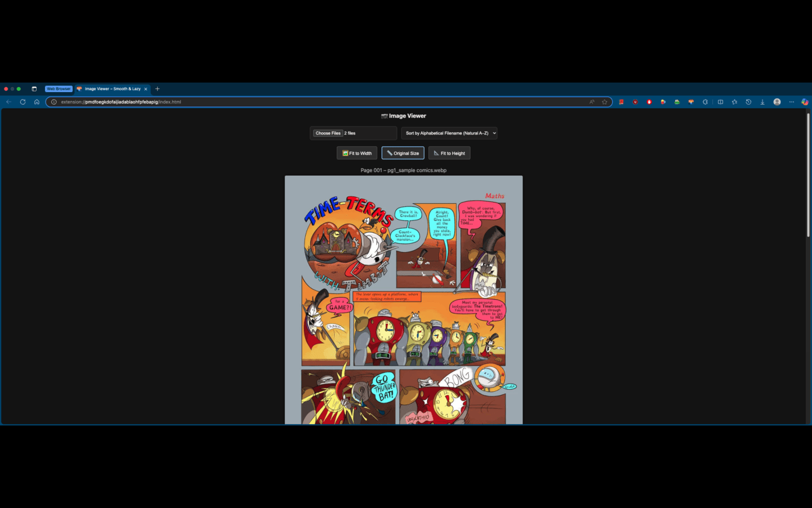Open the red hand blocker extension icon
The image size is (812, 508).
(x=649, y=102)
